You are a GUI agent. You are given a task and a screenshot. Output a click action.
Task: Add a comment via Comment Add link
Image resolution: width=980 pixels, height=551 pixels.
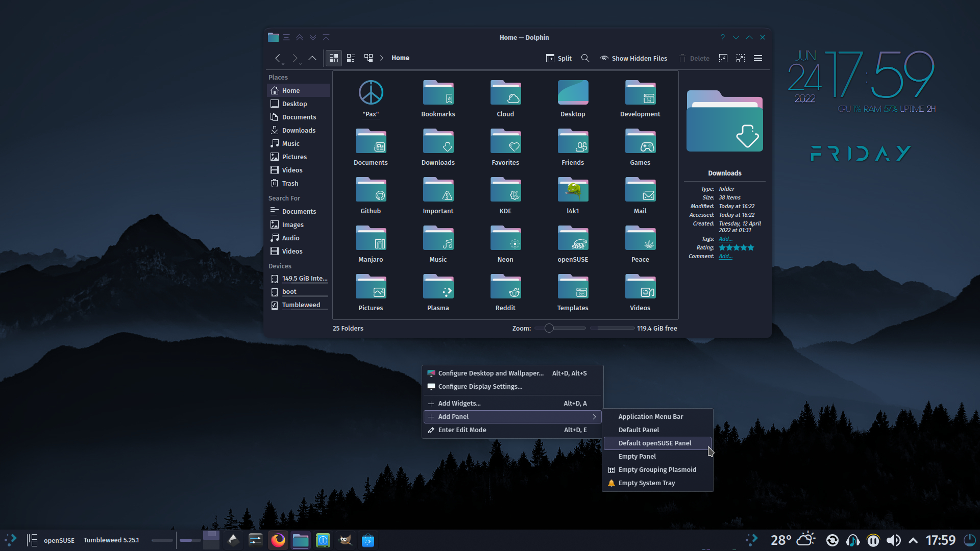click(x=725, y=256)
